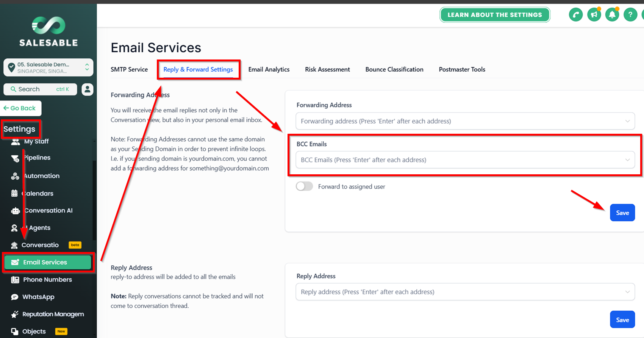Open Conversation AI menu item

(48, 210)
